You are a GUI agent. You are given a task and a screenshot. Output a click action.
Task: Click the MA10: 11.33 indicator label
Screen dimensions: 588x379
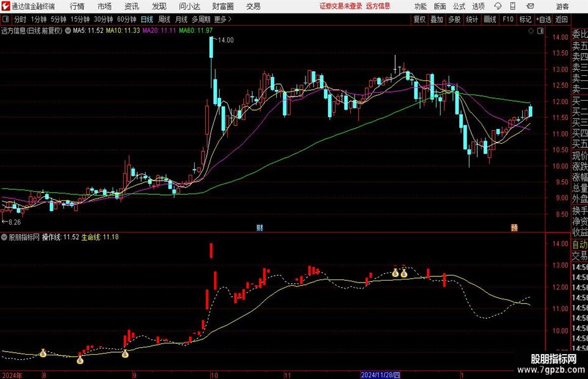(x=123, y=30)
